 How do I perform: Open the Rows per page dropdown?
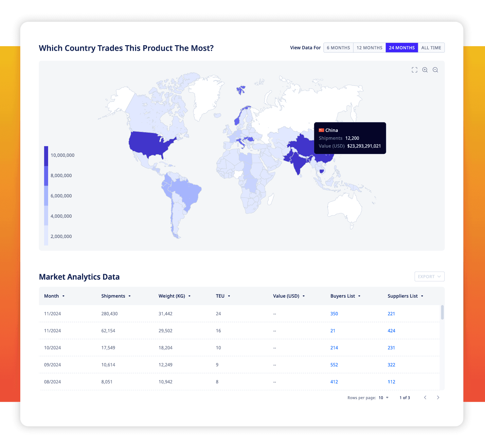coord(384,398)
